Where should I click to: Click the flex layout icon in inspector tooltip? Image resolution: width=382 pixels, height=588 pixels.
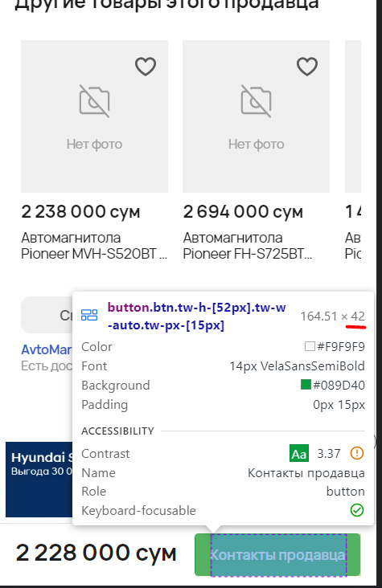[x=89, y=315]
